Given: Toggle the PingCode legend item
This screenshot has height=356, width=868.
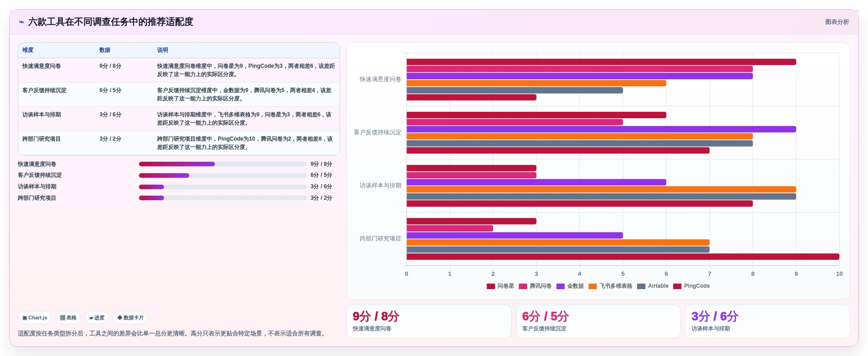Looking at the screenshot, I should click(692, 286).
